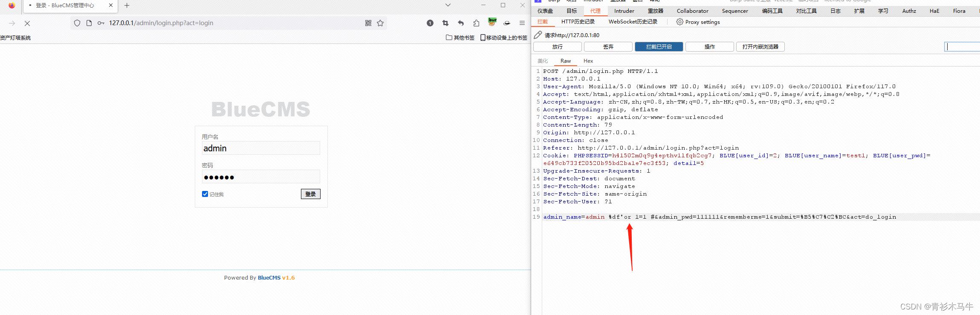Open the 操作 action button

point(710,47)
